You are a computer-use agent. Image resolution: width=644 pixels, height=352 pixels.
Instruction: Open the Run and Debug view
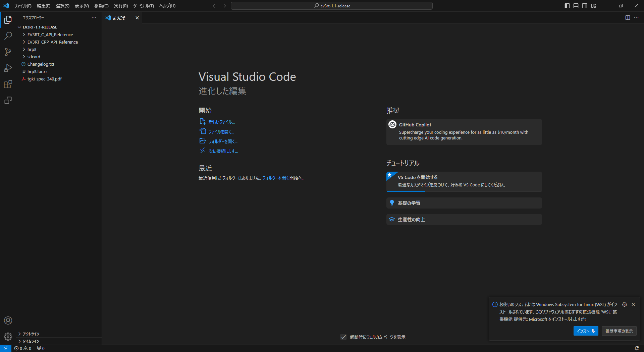coord(8,68)
